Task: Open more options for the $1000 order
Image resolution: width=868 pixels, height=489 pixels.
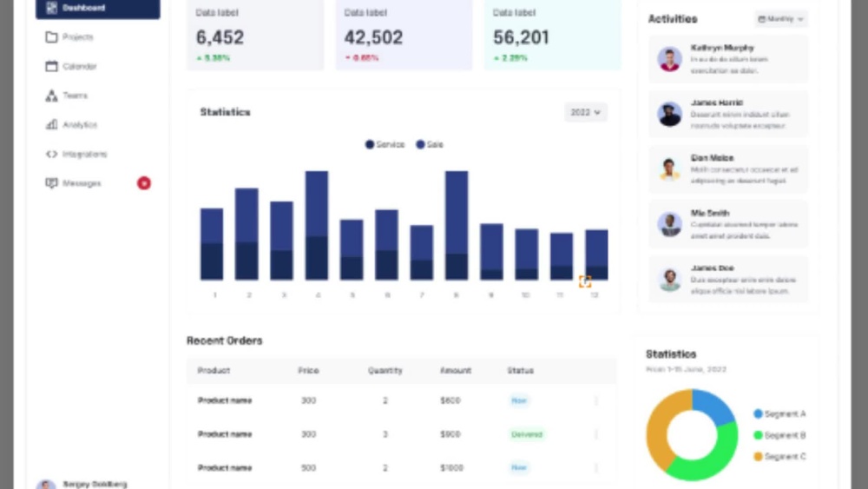Action: pos(596,468)
